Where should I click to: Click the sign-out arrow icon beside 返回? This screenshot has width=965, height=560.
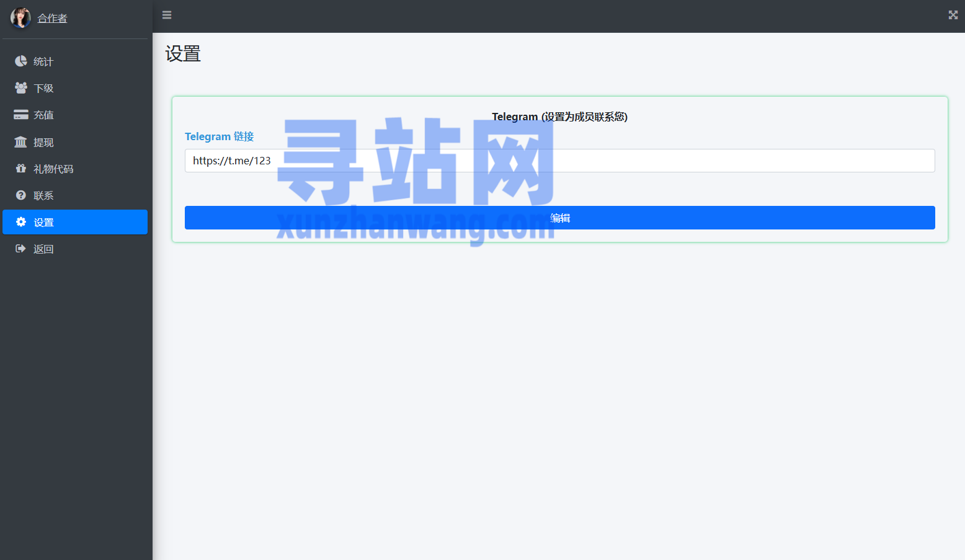point(20,249)
